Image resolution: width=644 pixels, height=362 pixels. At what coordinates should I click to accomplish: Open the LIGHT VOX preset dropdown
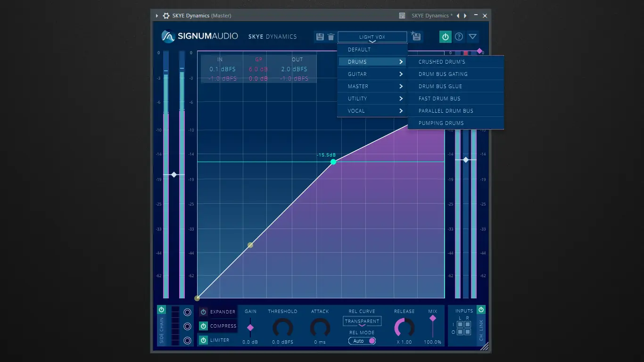click(x=372, y=37)
